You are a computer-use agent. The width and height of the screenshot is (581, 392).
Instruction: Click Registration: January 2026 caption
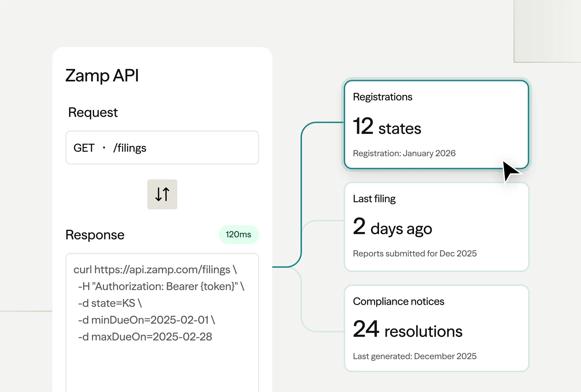tap(404, 153)
